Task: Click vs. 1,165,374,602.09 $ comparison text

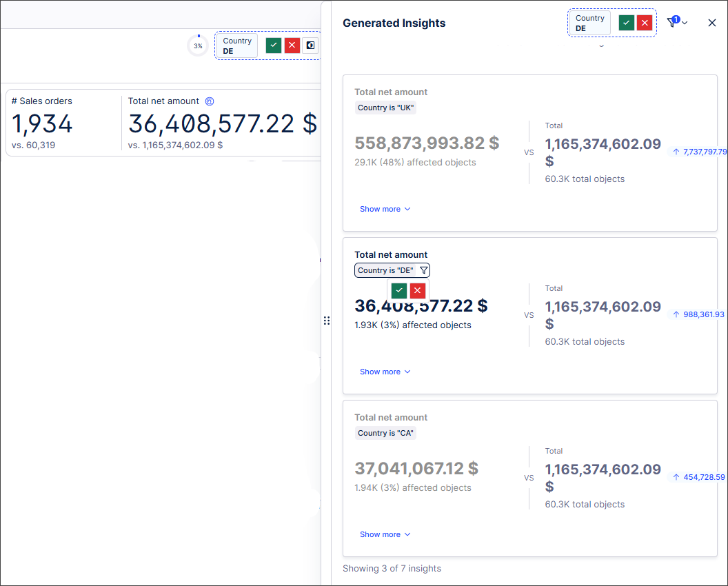Action: [176, 145]
